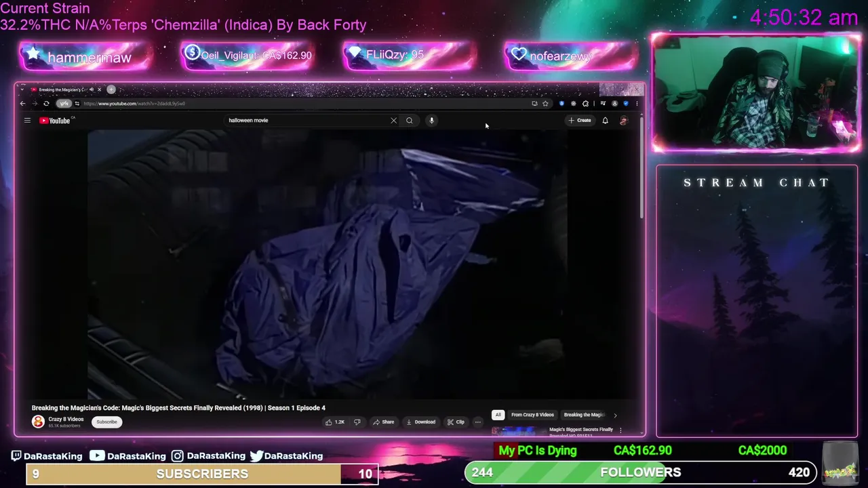Open the browser three-dot menu

pos(636,104)
